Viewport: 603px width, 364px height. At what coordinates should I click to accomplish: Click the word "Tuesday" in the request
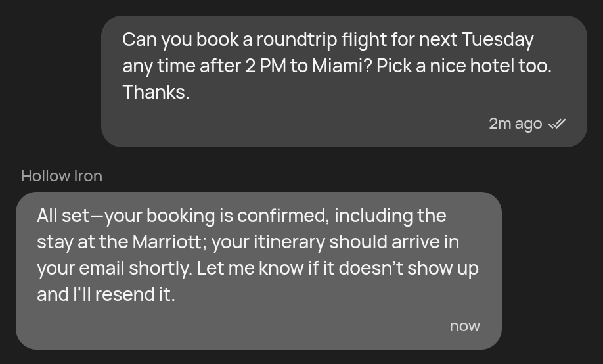(x=497, y=40)
